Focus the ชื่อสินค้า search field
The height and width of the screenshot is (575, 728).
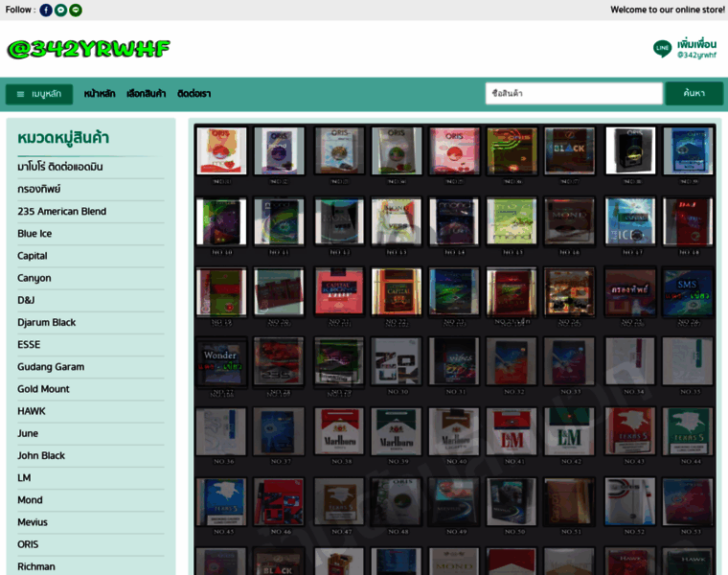pos(574,93)
